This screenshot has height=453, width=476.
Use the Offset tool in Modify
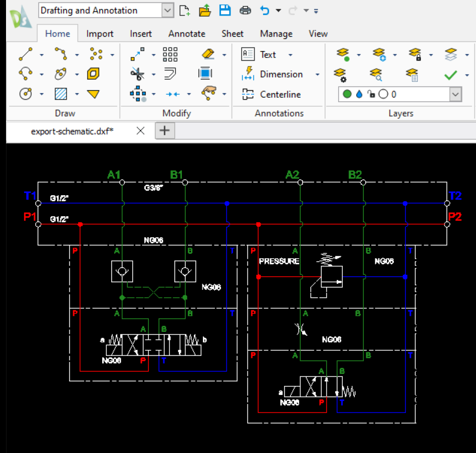pyautogui.click(x=170, y=74)
